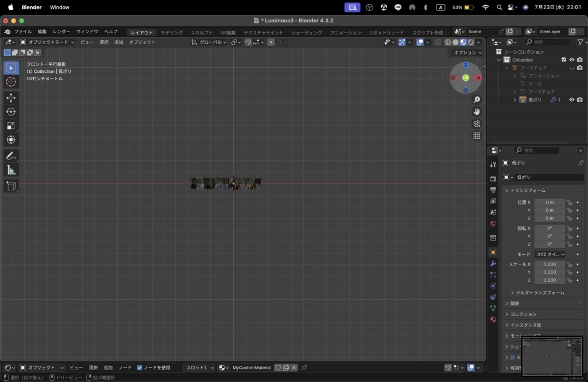Select the Measure ruler tool
The image size is (588, 382).
pyautogui.click(x=11, y=170)
